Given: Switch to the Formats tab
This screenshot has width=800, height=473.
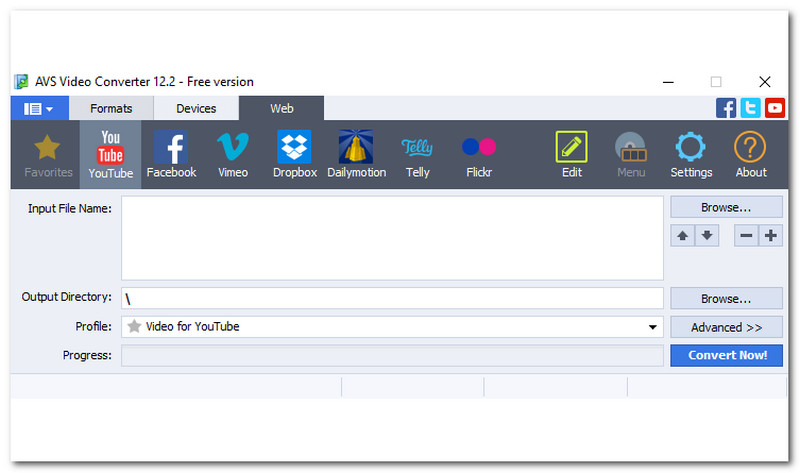Looking at the screenshot, I should (111, 108).
